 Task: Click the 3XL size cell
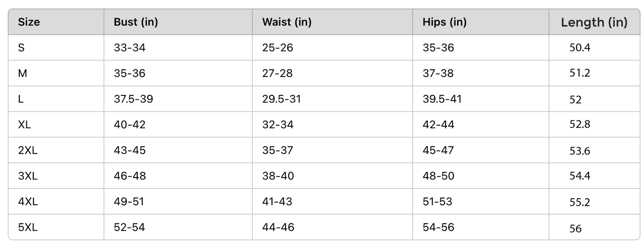(x=28, y=176)
